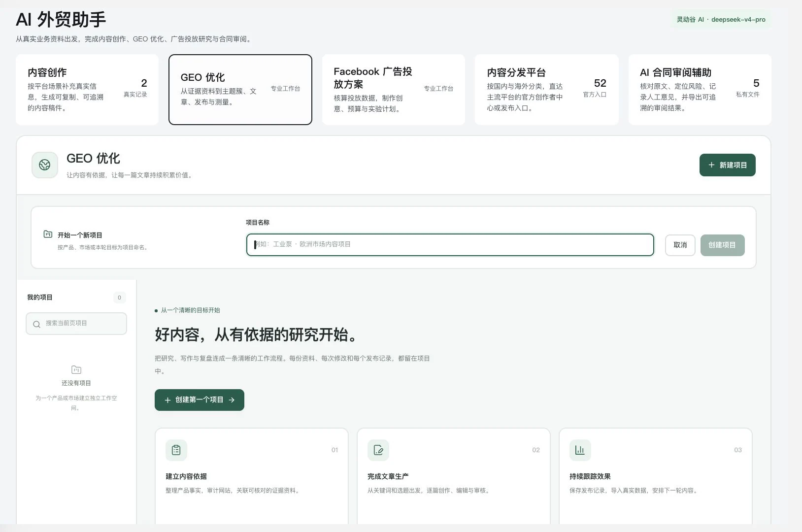The height and width of the screenshot is (532, 802).
Task: Click the 2 真实记录 count
Action: pos(135,88)
